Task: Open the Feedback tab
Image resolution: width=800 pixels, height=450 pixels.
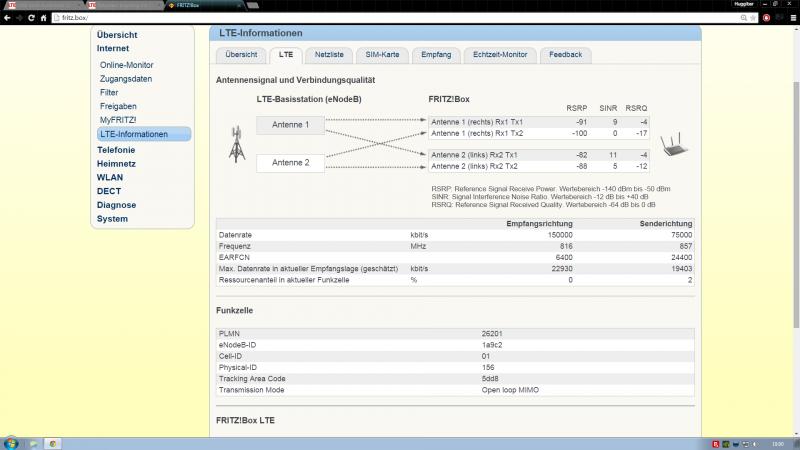Action: [x=565, y=55]
